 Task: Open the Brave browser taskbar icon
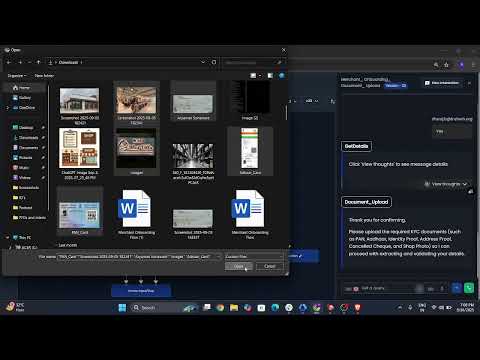tap(358, 307)
